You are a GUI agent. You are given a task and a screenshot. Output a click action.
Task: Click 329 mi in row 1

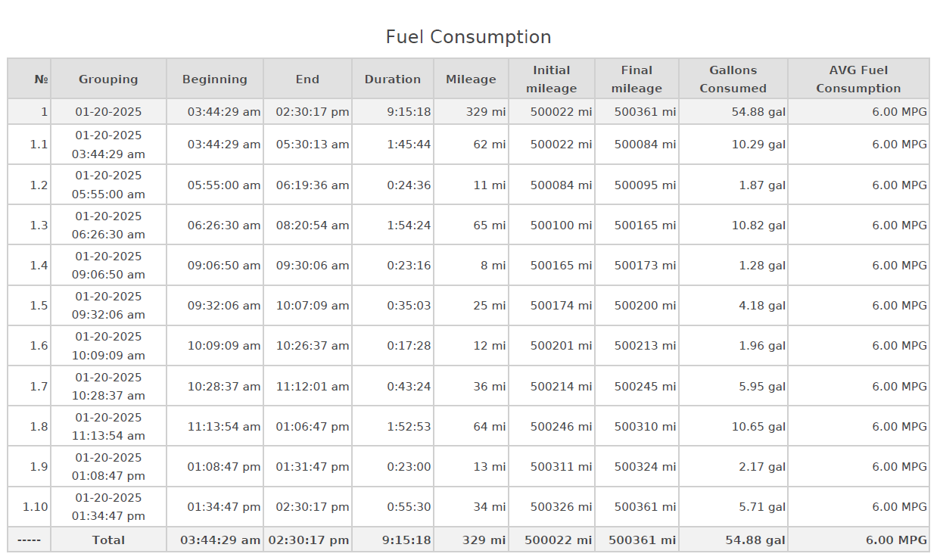pyautogui.click(x=486, y=112)
